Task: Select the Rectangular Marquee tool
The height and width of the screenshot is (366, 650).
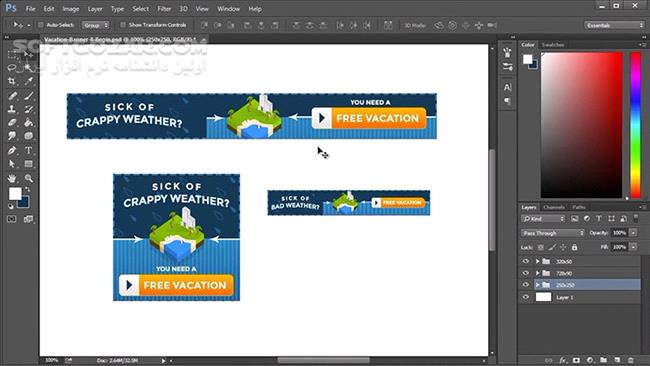Action: tap(12, 54)
